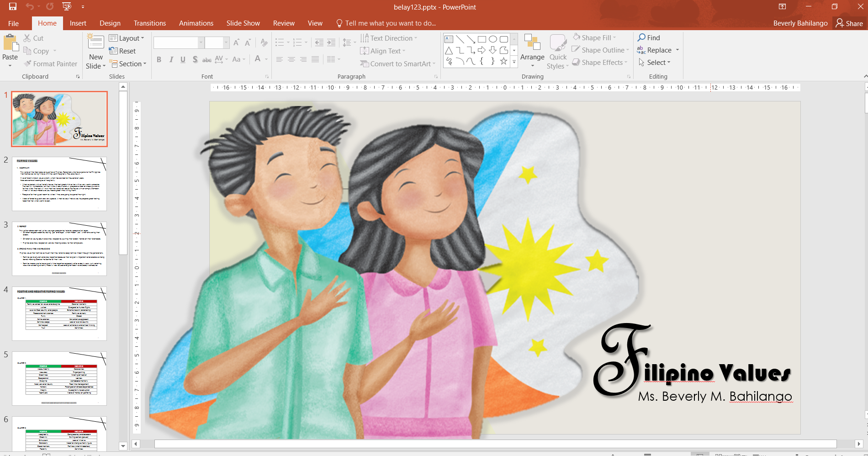Open the Layout dropdown
The width and height of the screenshot is (868, 456).
coord(127,38)
